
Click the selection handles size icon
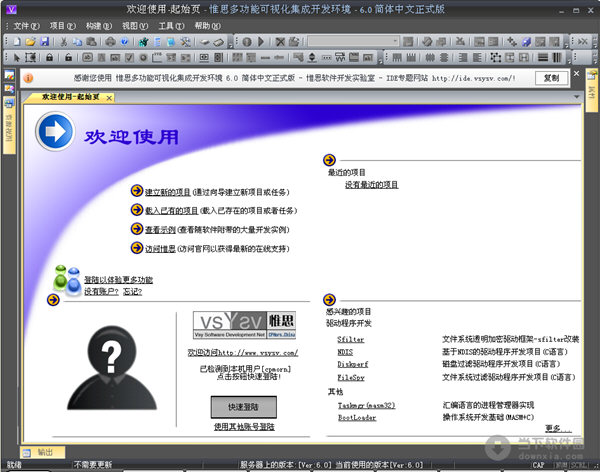(x=496, y=57)
